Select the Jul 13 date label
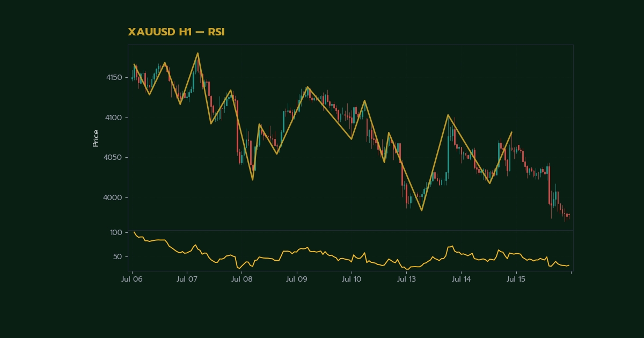 point(406,280)
